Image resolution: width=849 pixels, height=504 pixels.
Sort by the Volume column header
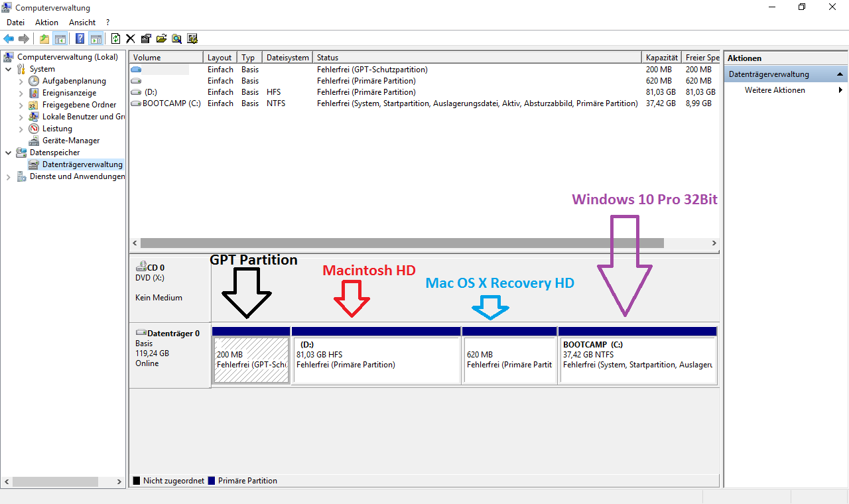click(166, 58)
